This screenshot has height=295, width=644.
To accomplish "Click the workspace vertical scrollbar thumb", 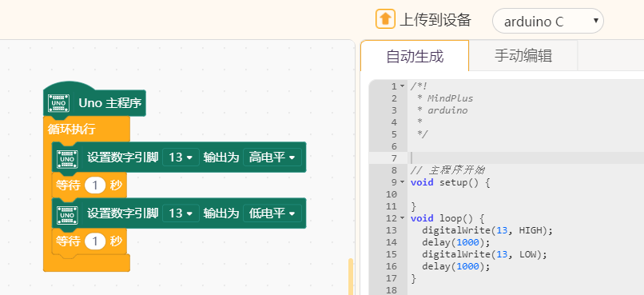I will coord(350,277).
